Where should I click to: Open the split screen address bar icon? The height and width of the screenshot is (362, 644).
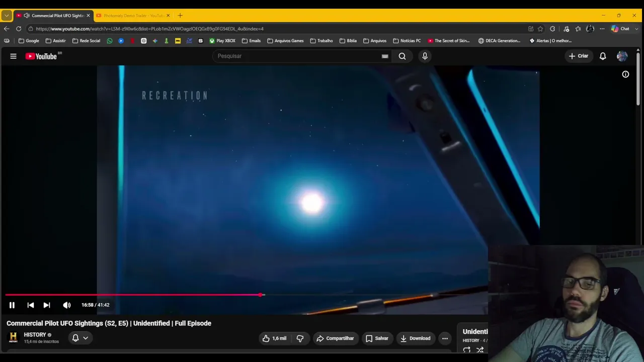pyautogui.click(x=531, y=29)
